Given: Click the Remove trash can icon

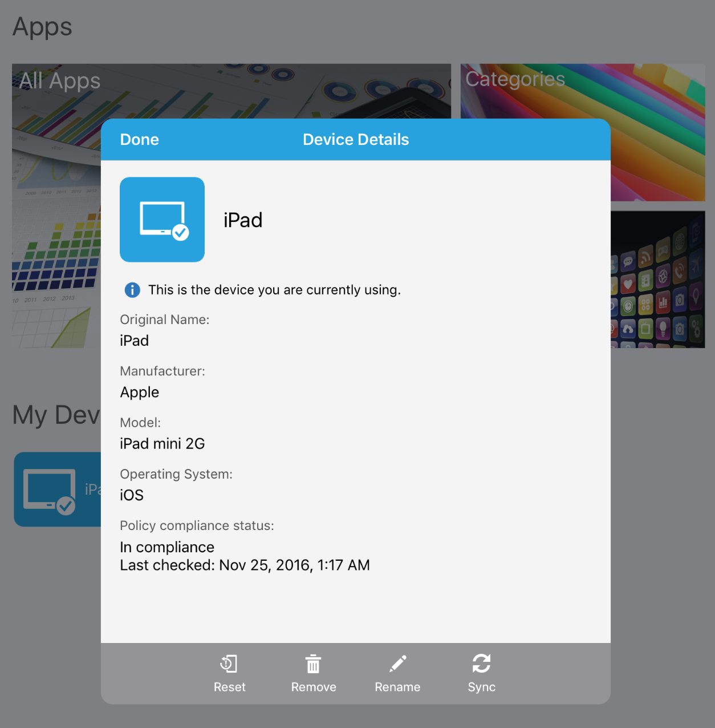Looking at the screenshot, I should click(x=313, y=664).
